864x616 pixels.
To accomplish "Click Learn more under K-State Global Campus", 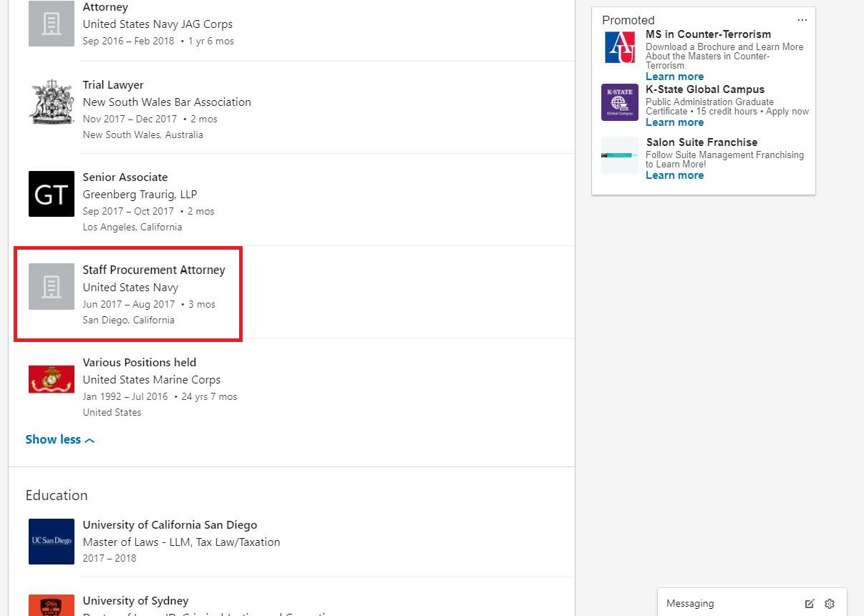I will (x=674, y=122).
